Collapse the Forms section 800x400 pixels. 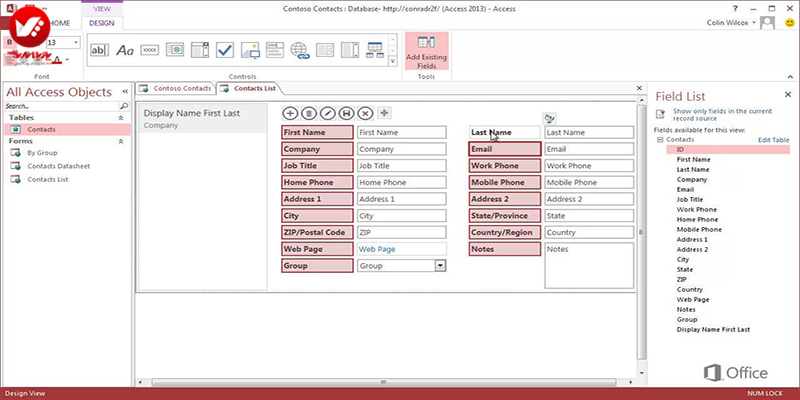(x=121, y=141)
